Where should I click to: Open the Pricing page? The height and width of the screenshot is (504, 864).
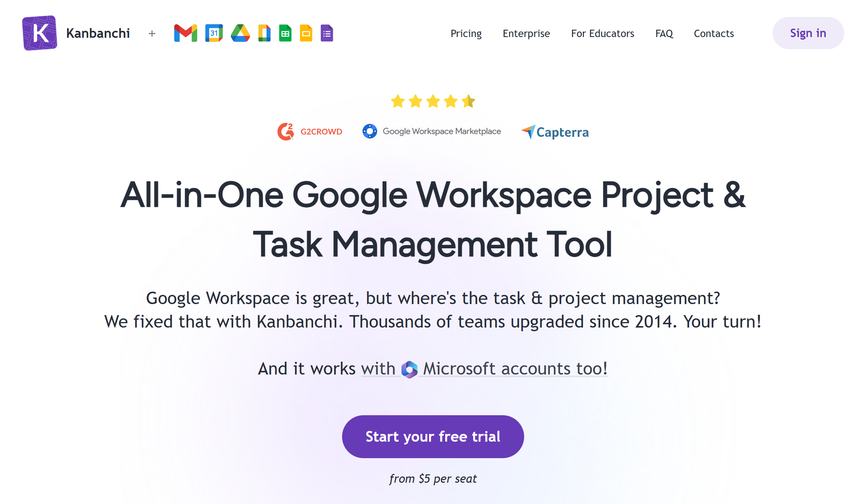coord(466,33)
